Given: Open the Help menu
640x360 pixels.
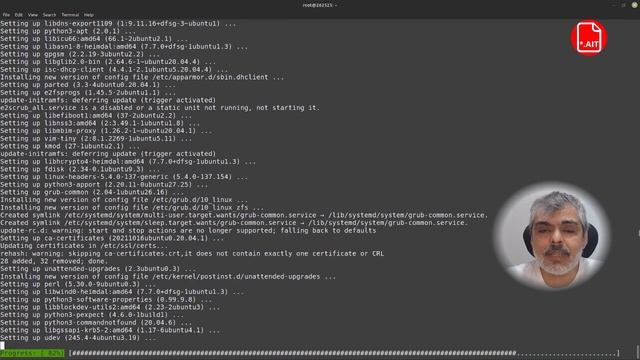Looking at the screenshot, I should pos(89,15).
